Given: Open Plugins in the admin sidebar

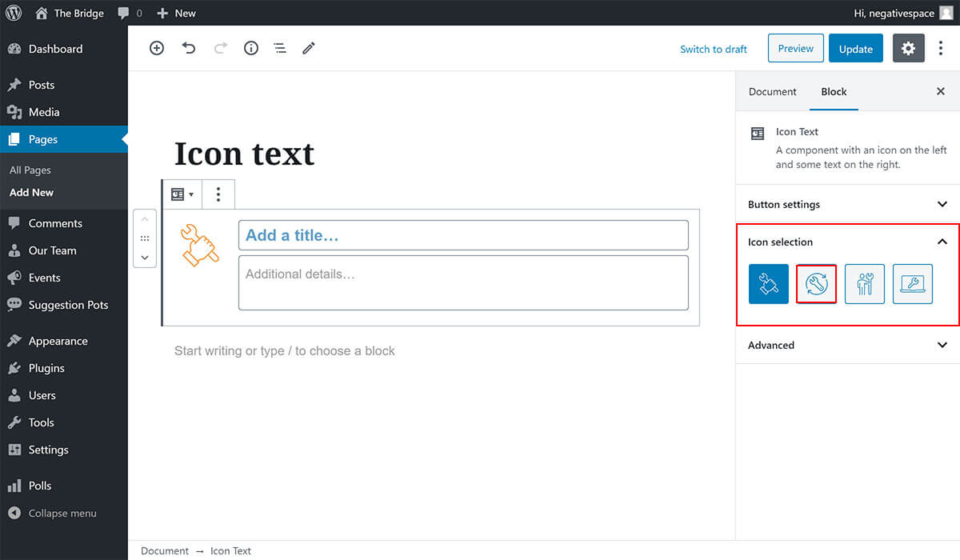Looking at the screenshot, I should coord(46,368).
